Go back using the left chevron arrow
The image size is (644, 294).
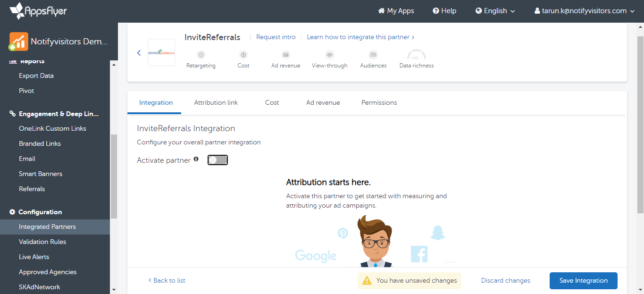click(x=139, y=53)
